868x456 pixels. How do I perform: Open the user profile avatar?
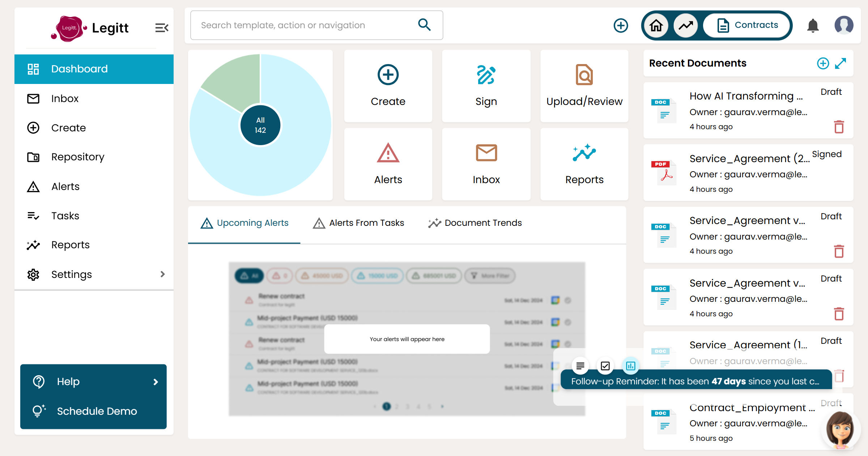[844, 25]
